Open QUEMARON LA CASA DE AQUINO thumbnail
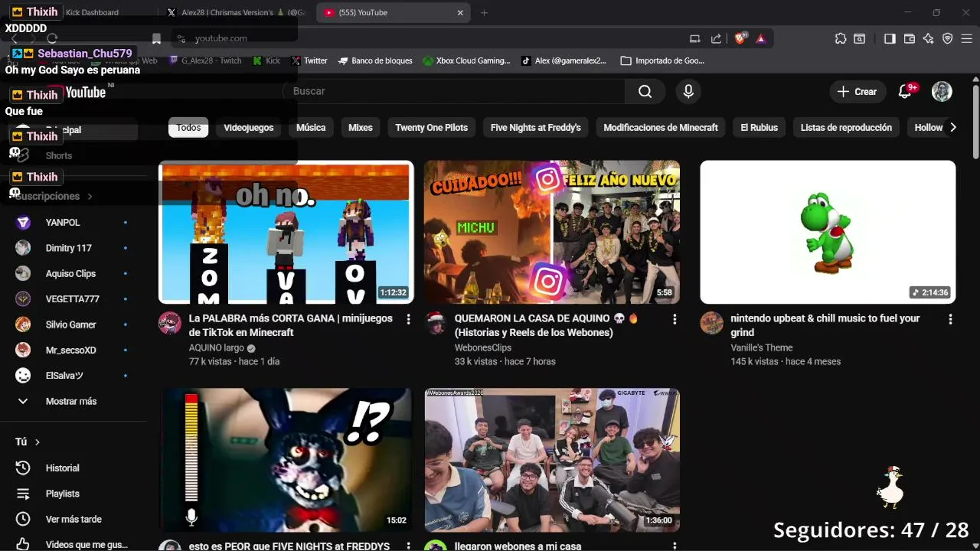The height and width of the screenshot is (551, 980). tap(552, 232)
